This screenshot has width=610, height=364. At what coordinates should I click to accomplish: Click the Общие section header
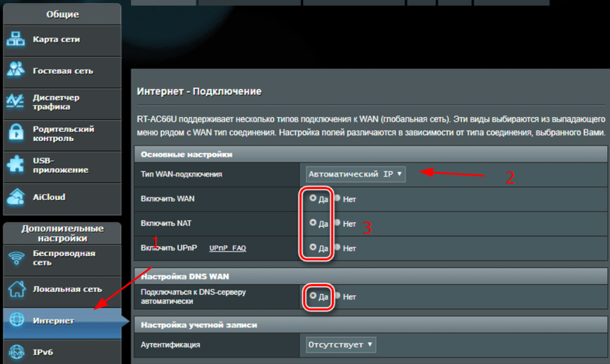pyautogui.click(x=62, y=15)
